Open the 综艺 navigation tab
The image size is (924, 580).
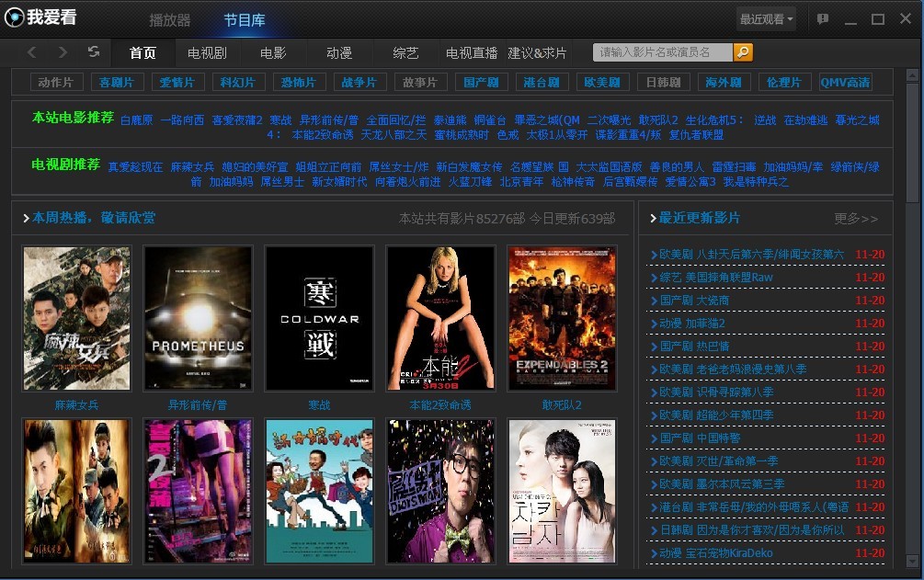405,53
